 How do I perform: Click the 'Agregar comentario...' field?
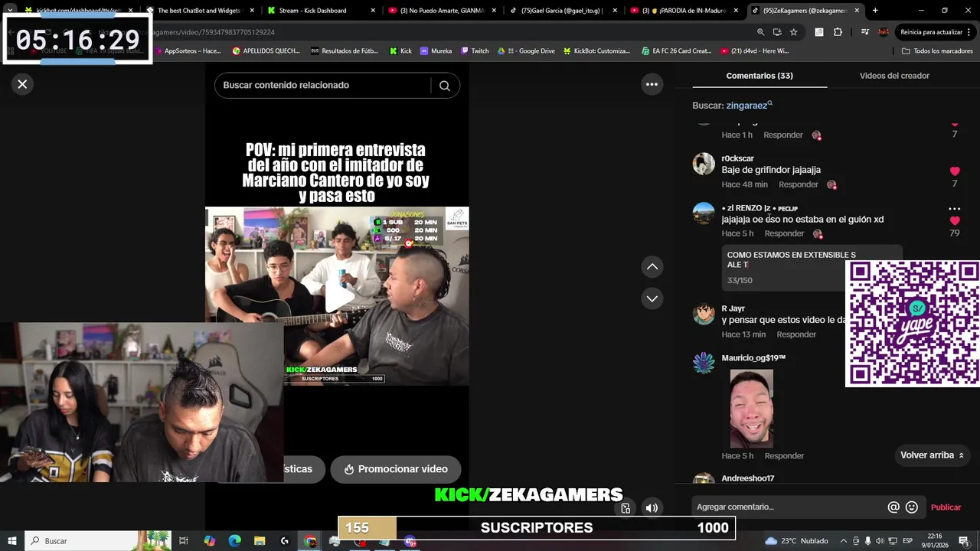[789, 507]
